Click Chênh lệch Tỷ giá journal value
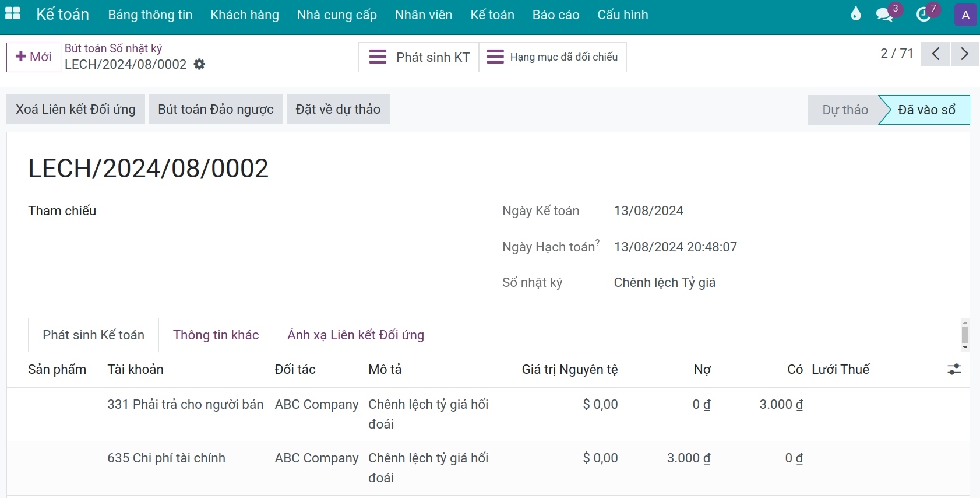 click(665, 282)
